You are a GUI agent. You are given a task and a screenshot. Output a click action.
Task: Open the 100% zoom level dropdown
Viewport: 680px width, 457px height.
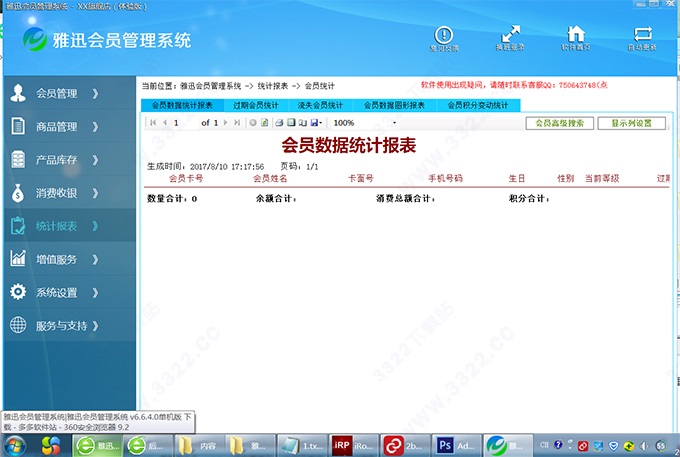tap(395, 123)
